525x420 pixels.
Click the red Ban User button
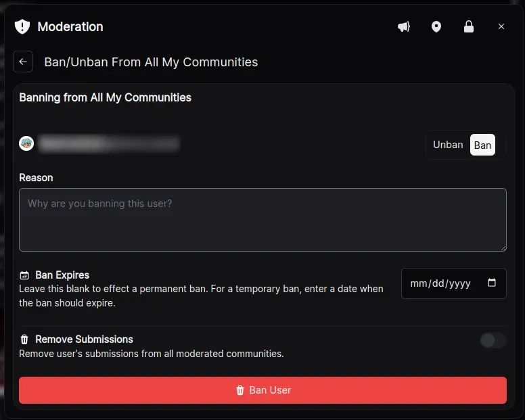[x=262, y=390]
